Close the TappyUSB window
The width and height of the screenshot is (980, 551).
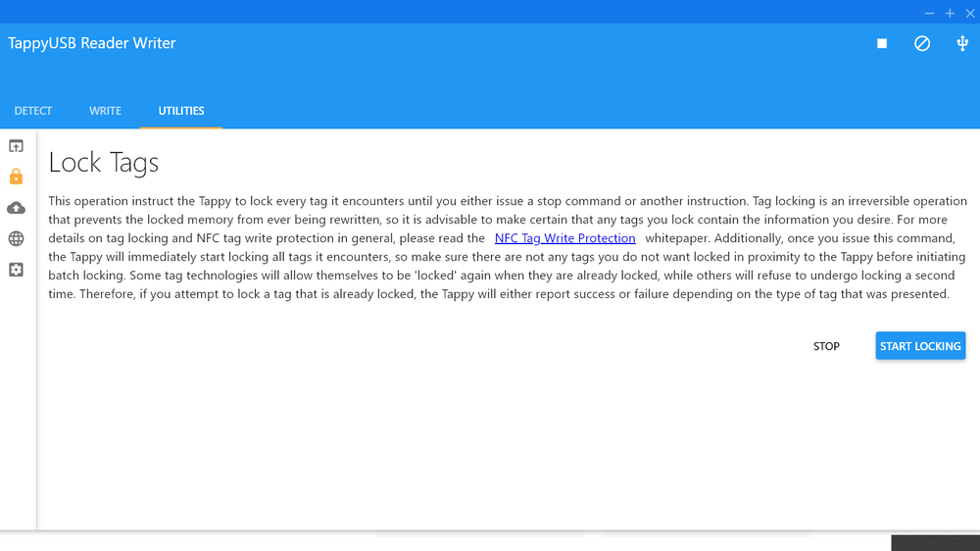tap(970, 13)
